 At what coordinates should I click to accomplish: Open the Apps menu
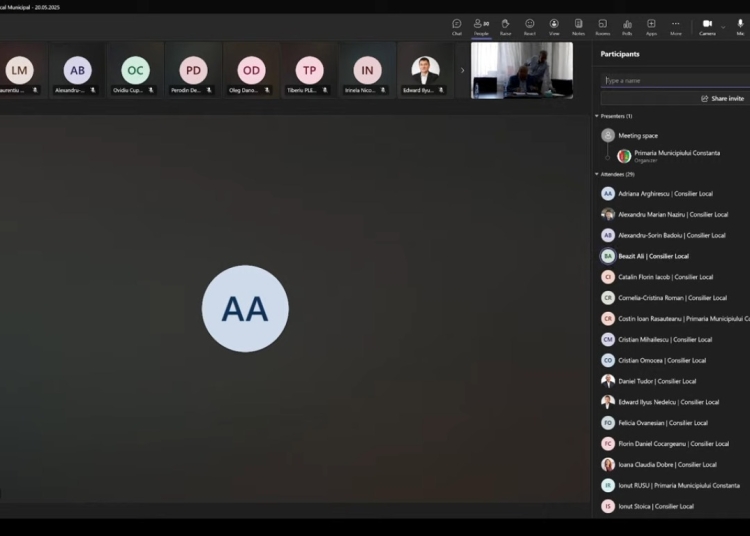tap(651, 27)
